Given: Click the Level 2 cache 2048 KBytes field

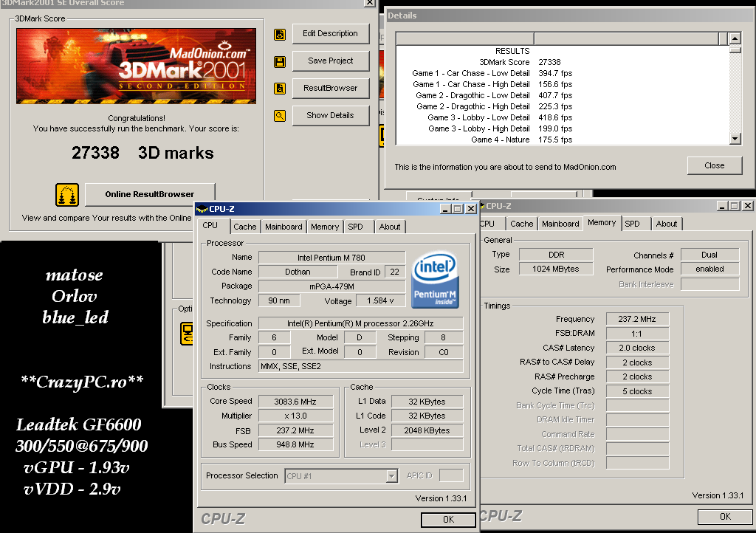Looking at the screenshot, I should (x=427, y=430).
